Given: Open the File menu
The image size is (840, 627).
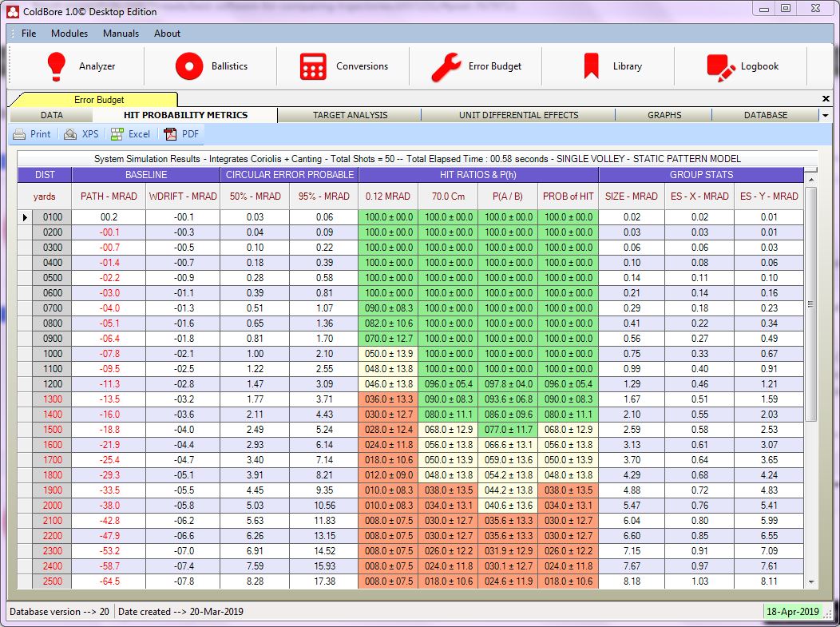Looking at the screenshot, I should click(x=29, y=34).
